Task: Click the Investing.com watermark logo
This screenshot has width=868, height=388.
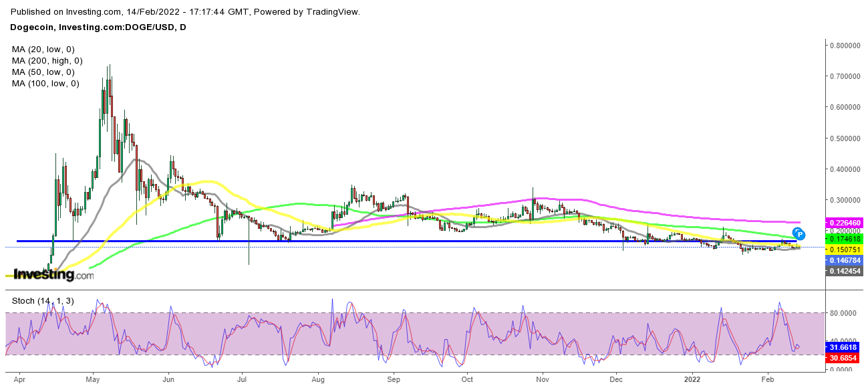Action: (53, 274)
